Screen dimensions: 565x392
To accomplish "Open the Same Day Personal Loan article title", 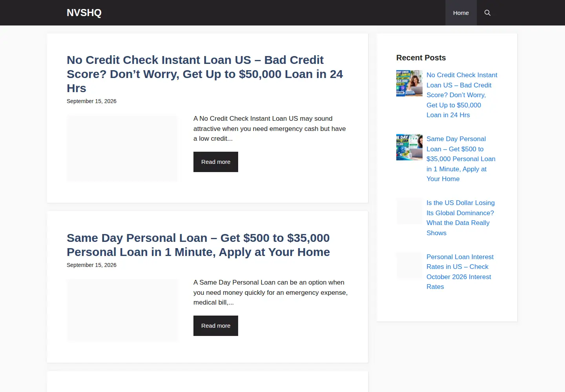I will (x=198, y=245).
